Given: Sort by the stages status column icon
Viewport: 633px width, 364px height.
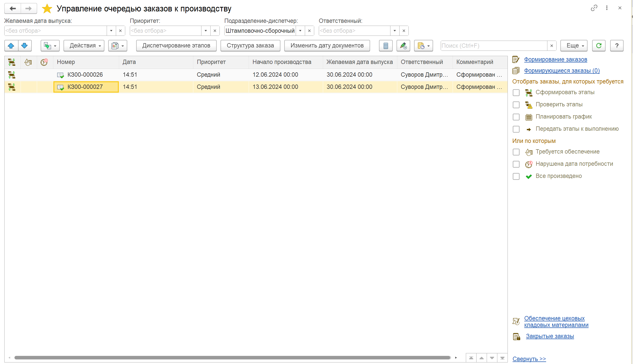Looking at the screenshot, I should click(12, 62).
